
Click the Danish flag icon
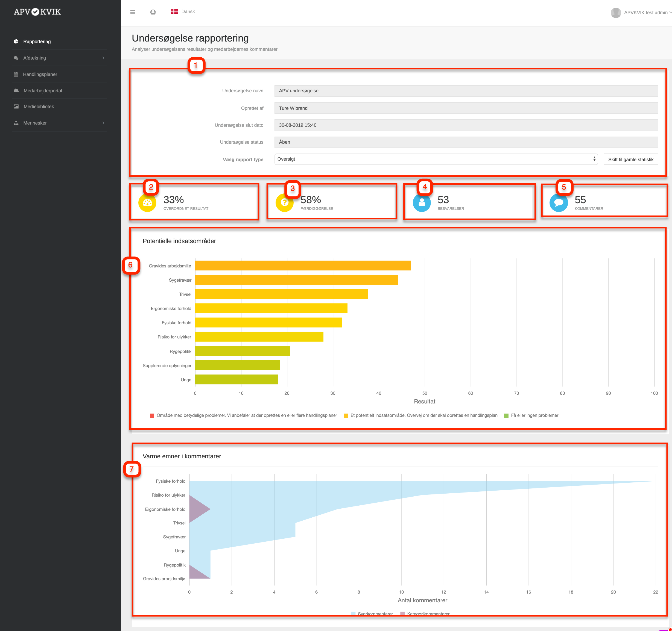point(174,11)
